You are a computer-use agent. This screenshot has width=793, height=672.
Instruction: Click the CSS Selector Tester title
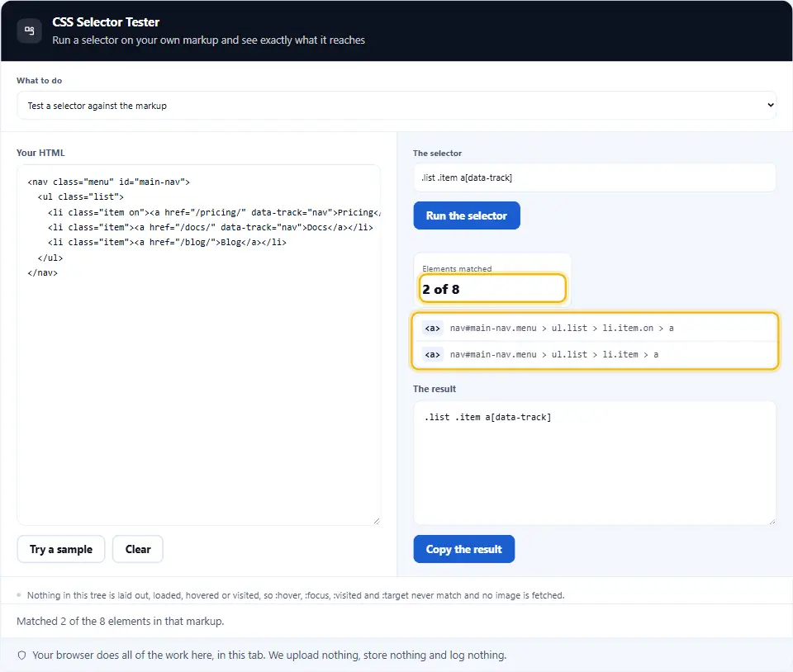106,22
